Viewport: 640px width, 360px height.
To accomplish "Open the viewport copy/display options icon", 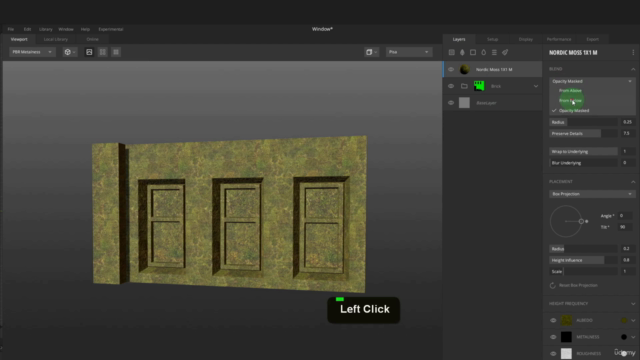I will coord(371,52).
